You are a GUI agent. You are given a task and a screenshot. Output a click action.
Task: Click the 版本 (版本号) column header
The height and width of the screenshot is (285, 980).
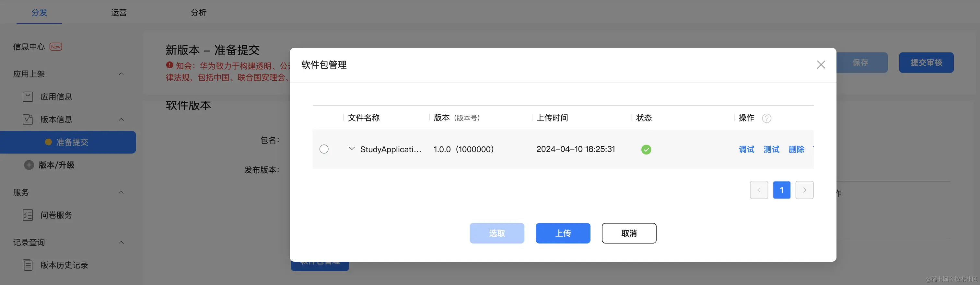coord(457,118)
